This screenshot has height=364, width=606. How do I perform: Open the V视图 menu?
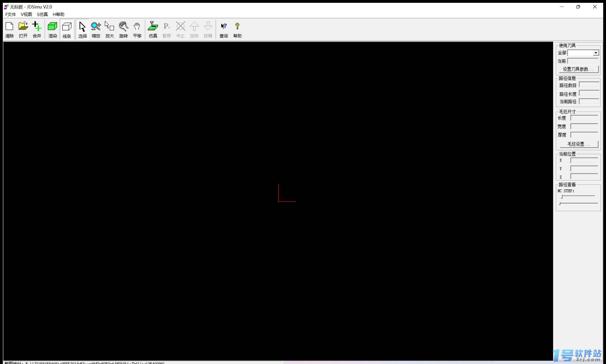(27, 14)
